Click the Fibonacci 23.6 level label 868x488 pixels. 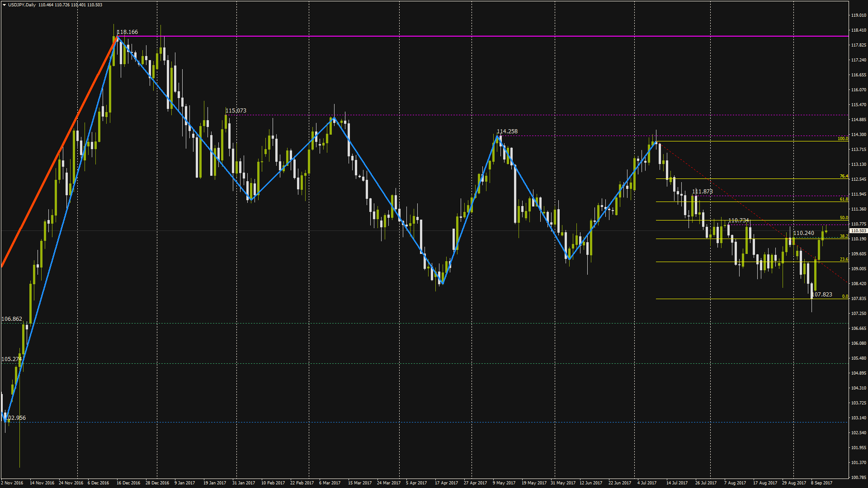pyautogui.click(x=844, y=259)
